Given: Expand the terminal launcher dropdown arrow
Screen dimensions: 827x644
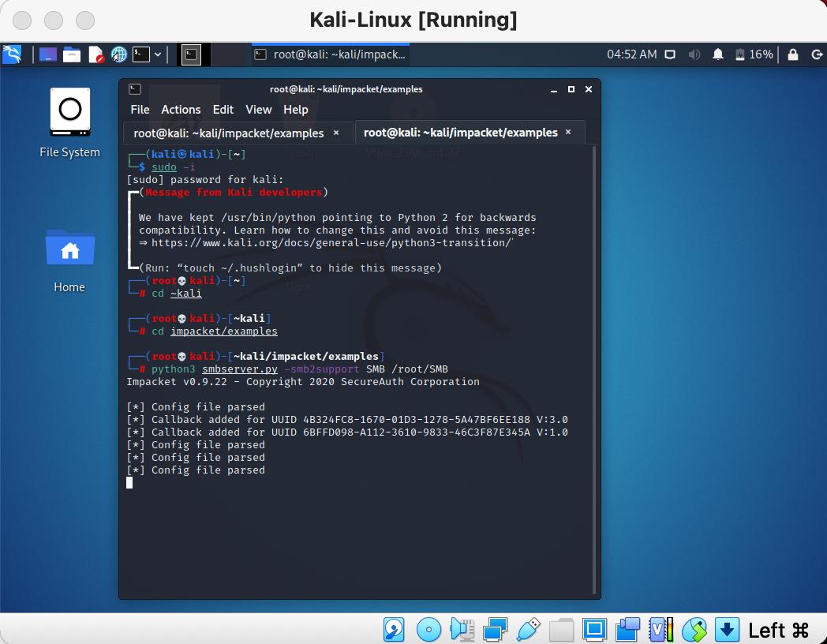Looking at the screenshot, I should [158, 54].
